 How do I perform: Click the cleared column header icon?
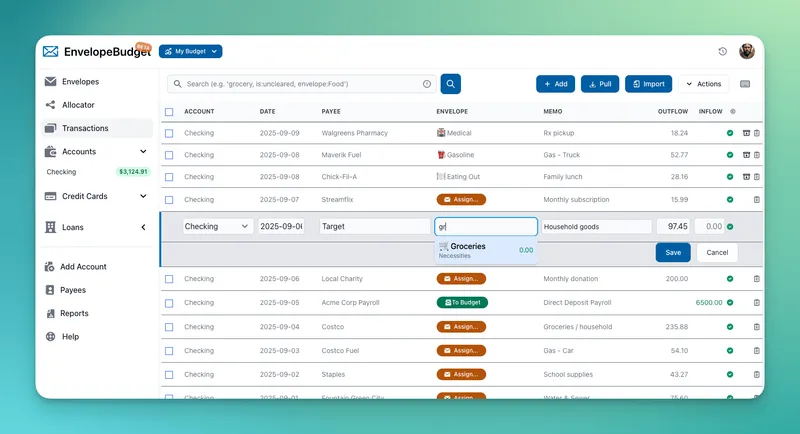733,111
